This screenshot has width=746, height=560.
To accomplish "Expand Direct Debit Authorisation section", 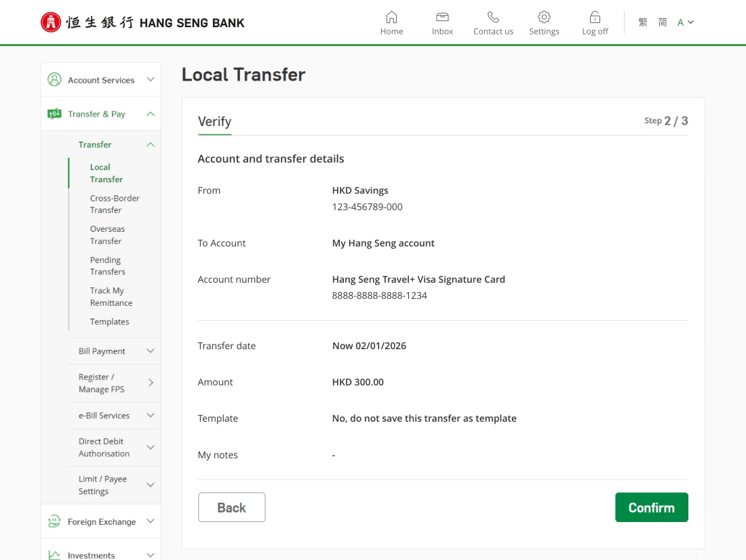I will pyautogui.click(x=151, y=447).
